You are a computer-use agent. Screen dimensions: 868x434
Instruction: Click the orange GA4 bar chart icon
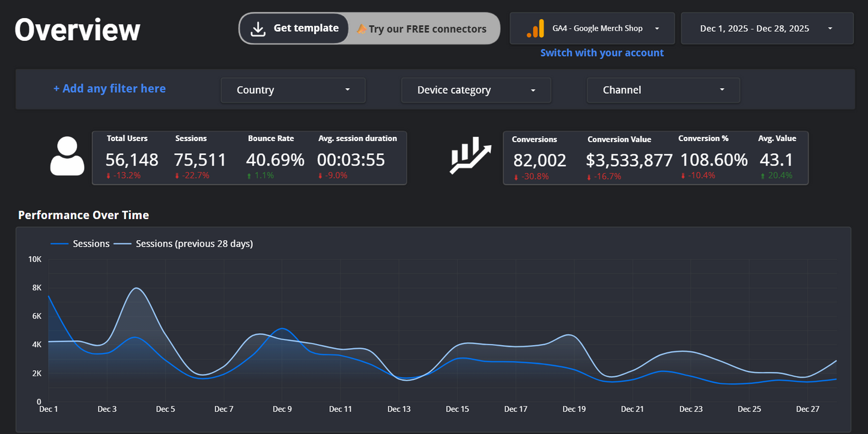tap(534, 28)
